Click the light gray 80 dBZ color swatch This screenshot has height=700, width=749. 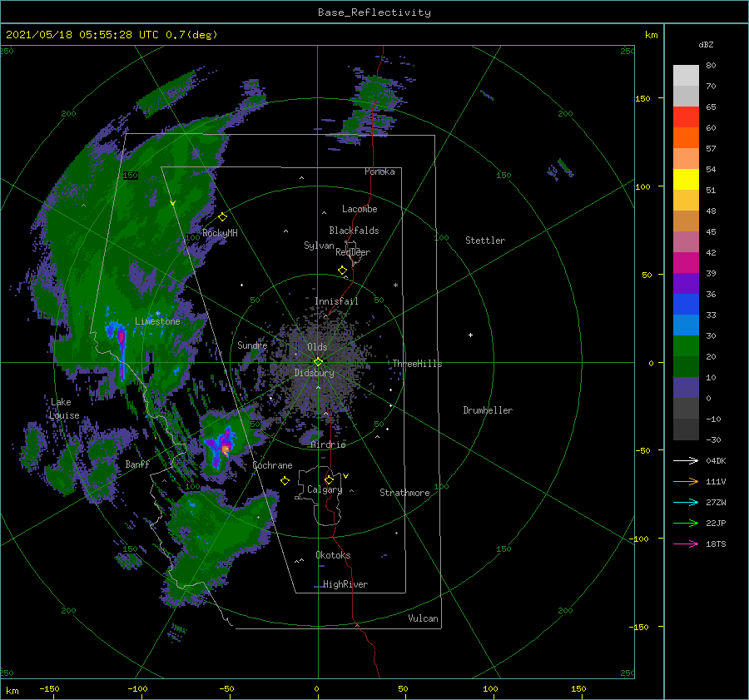coord(686,75)
